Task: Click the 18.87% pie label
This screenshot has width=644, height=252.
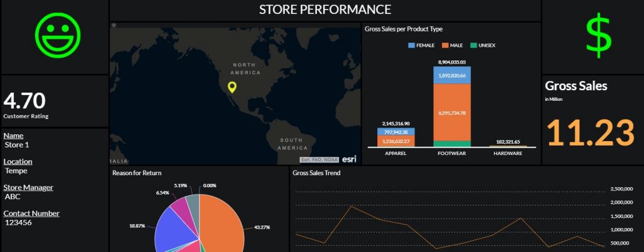Action: point(136,226)
